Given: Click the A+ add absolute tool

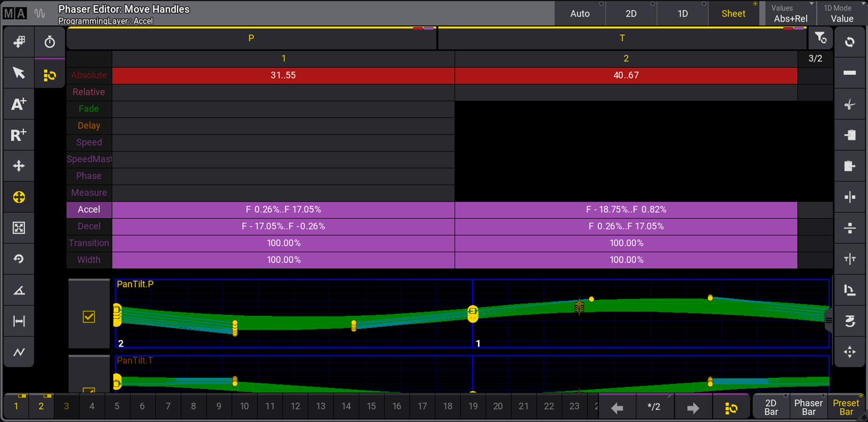Looking at the screenshot, I should pos(19,104).
